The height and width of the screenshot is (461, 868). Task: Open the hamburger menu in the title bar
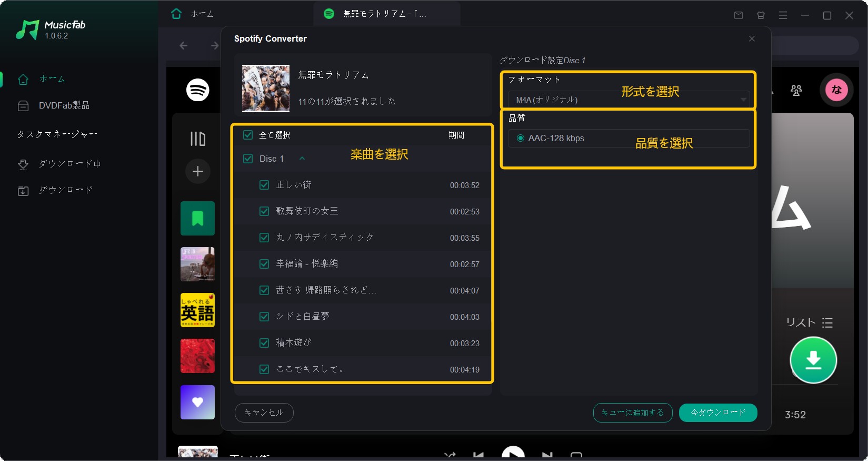(783, 15)
